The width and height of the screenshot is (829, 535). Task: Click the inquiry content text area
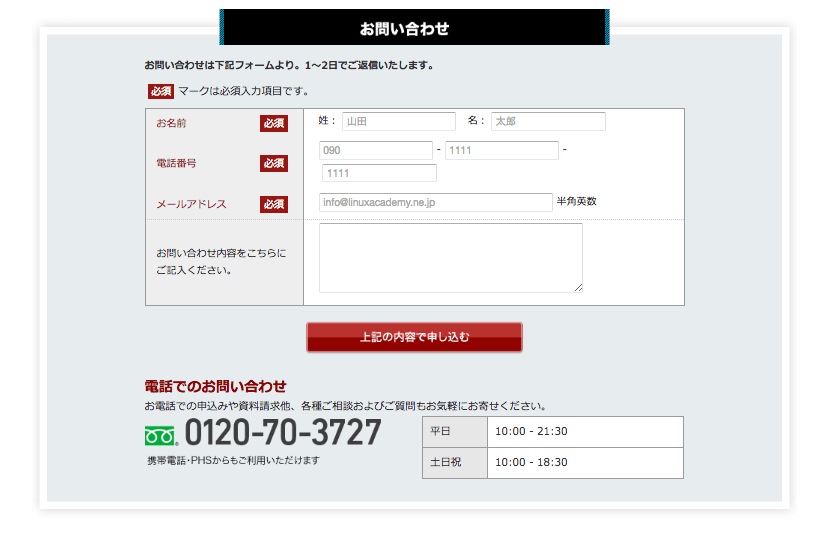pos(451,257)
